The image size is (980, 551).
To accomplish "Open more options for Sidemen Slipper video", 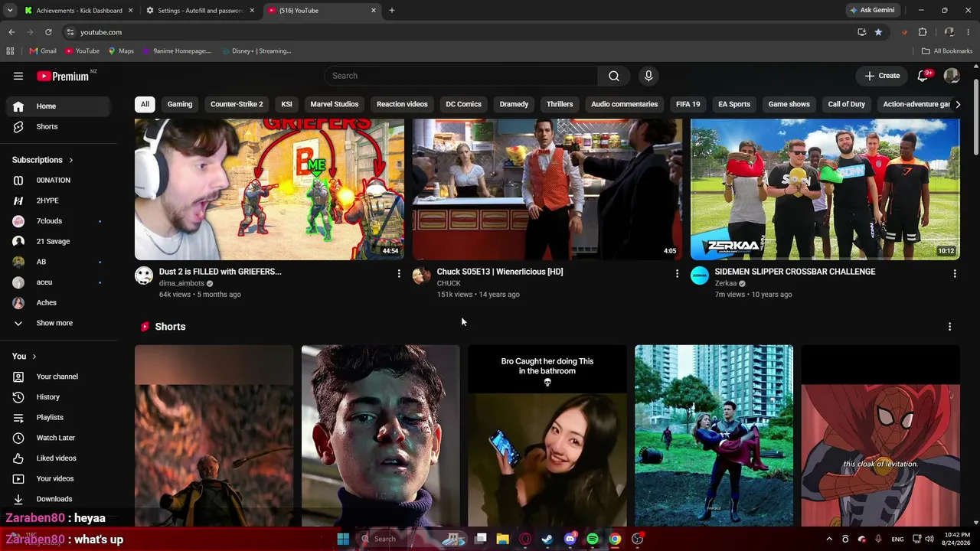I will coord(955,273).
